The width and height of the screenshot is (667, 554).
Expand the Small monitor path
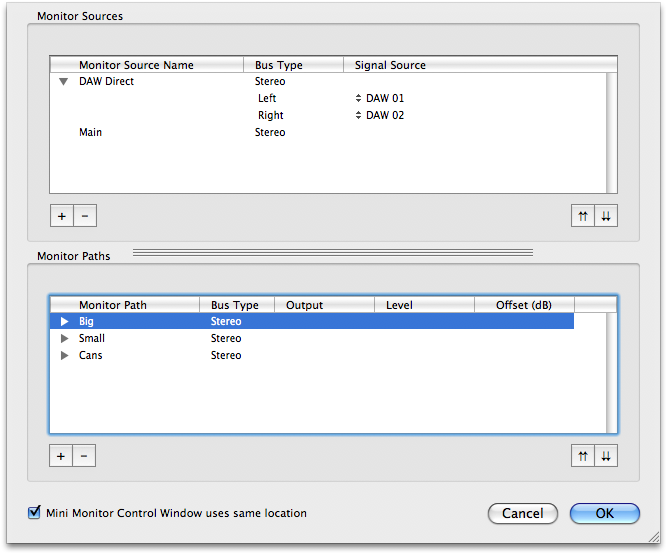(x=64, y=338)
